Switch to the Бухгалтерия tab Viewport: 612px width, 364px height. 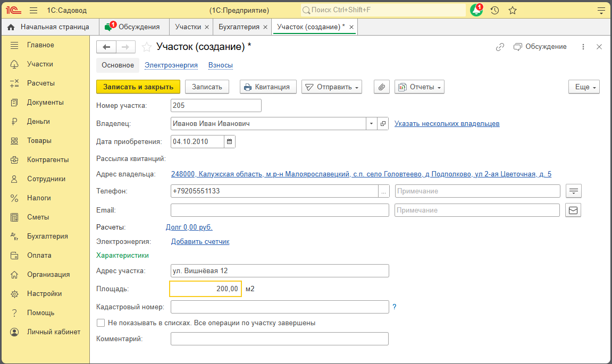click(x=239, y=27)
